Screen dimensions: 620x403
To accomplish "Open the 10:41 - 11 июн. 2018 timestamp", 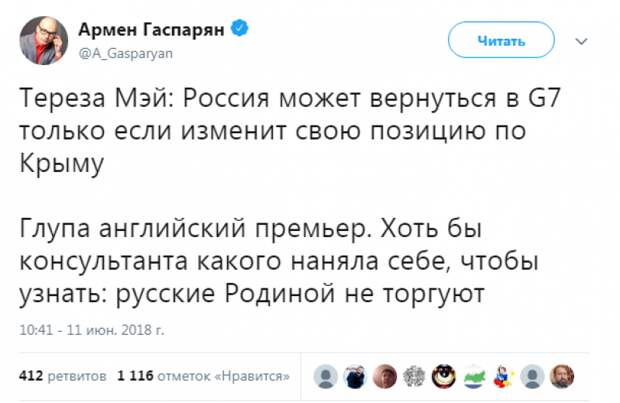I will [92, 330].
